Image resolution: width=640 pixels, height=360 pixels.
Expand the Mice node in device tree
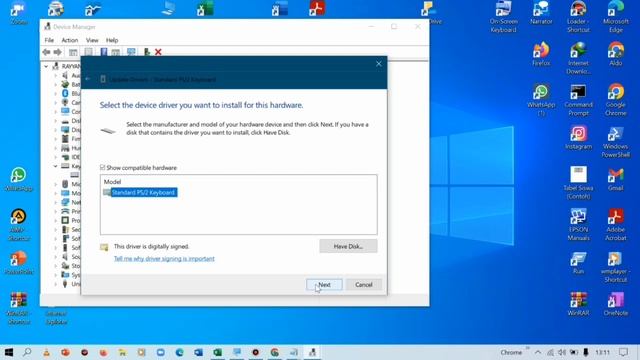pos(56,184)
